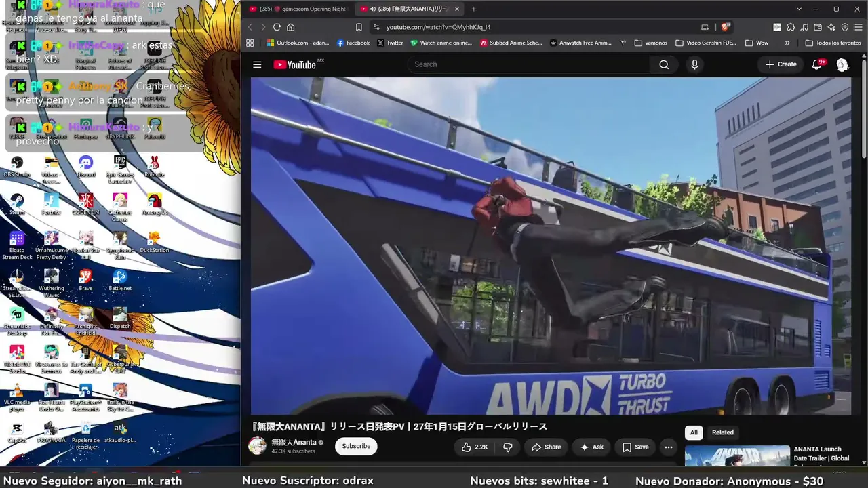This screenshot has width=868, height=488.
Task: Dislike the ANANTA video
Action: (507, 447)
